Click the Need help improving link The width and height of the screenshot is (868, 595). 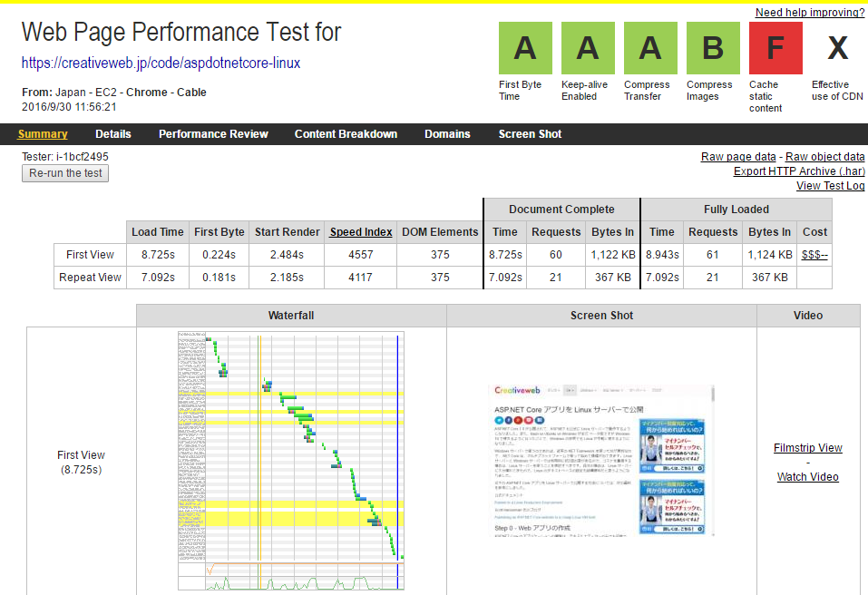point(809,13)
